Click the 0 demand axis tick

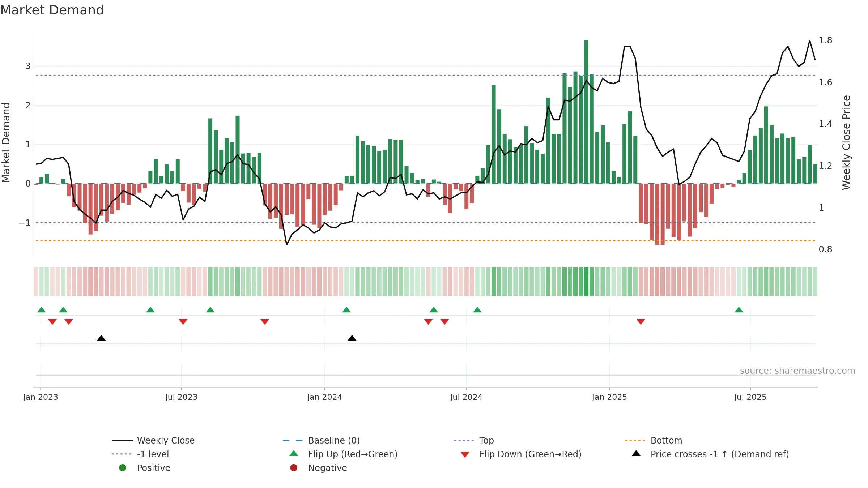coord(28,184)
